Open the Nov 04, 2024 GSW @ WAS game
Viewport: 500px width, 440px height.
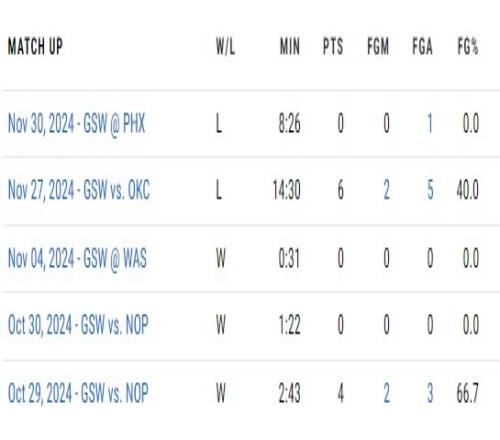[x=77, y=258]
